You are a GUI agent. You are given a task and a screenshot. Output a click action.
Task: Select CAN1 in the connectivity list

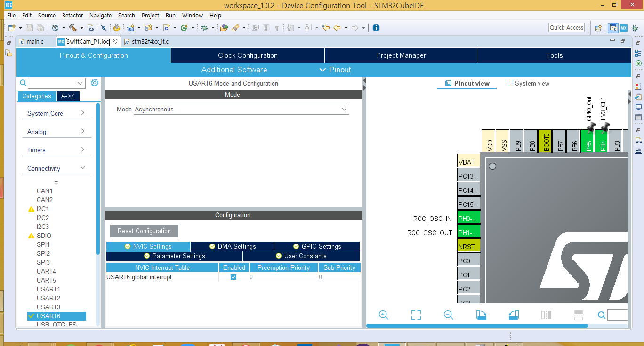pos(45,191)
